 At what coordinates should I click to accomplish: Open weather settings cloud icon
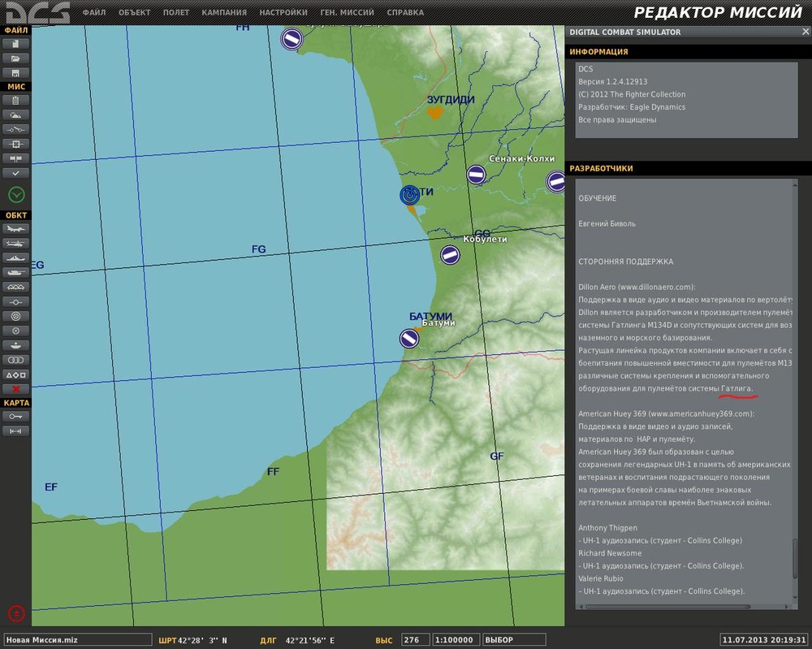coord(15,115)
